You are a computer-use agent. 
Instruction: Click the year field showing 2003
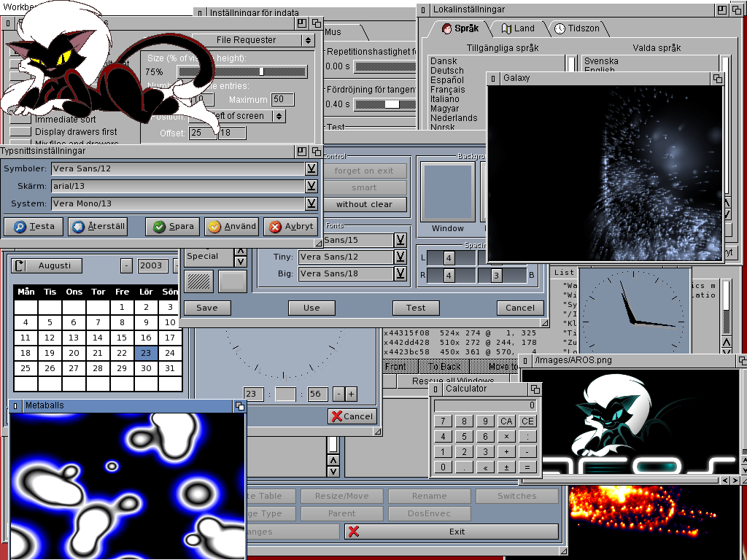pyautogui.click(x=152, y=265)
